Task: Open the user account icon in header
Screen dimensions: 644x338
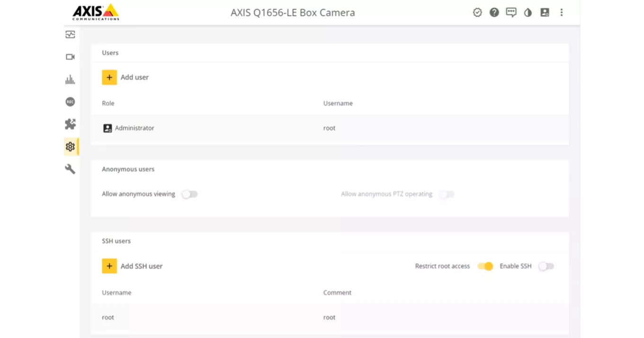Action: 545,12
